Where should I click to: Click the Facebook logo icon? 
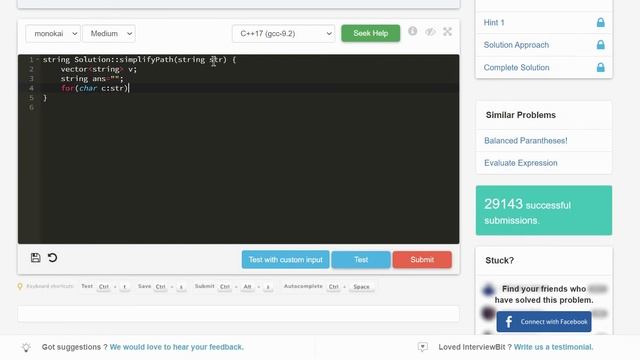(509, 322)
